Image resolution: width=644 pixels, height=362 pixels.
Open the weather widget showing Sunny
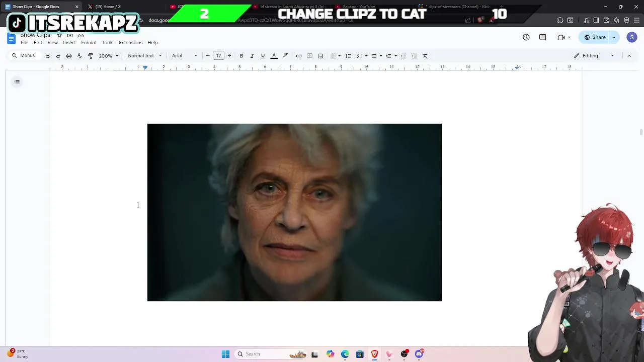[x=18, y=354]
